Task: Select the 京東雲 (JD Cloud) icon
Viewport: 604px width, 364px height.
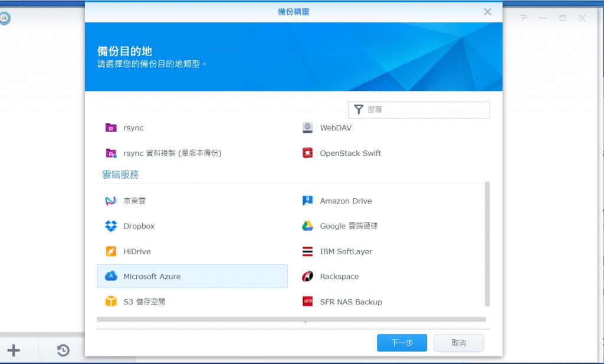Action: click(x=111, y=201)
